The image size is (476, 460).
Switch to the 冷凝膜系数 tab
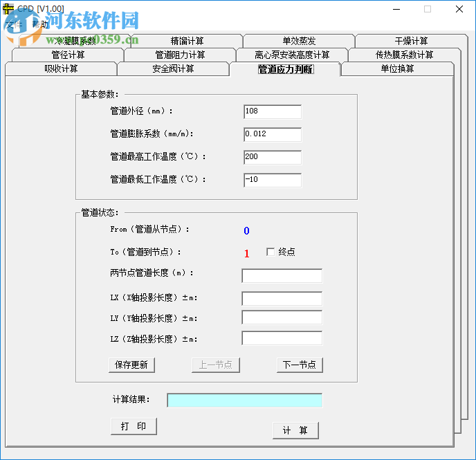point(75,41)
